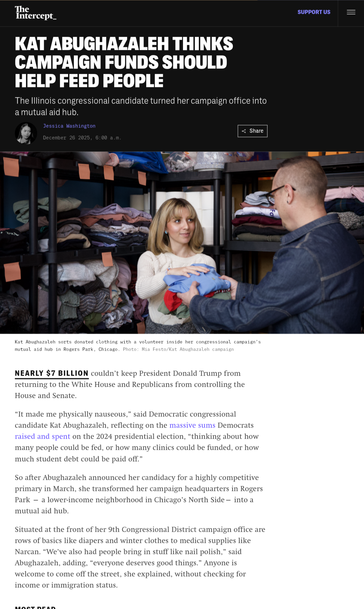
Task: Click the "NEARLY $7 BILLION" lead-in text
Action: click(x=52, y=373)
